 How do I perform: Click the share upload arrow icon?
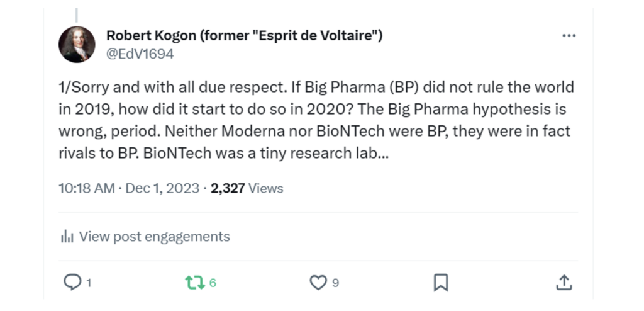pyautogui.click(x=564, y=283)
